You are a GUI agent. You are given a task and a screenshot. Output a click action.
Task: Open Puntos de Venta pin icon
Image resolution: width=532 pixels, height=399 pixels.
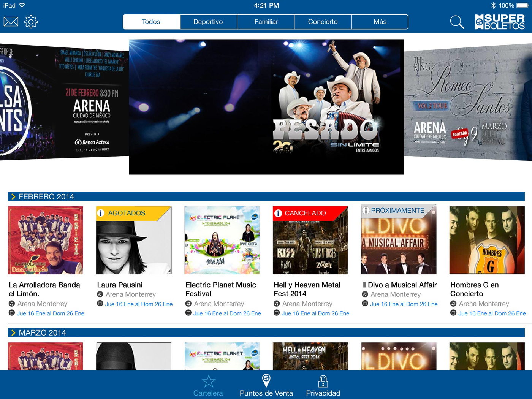click(x=266, y=380)
